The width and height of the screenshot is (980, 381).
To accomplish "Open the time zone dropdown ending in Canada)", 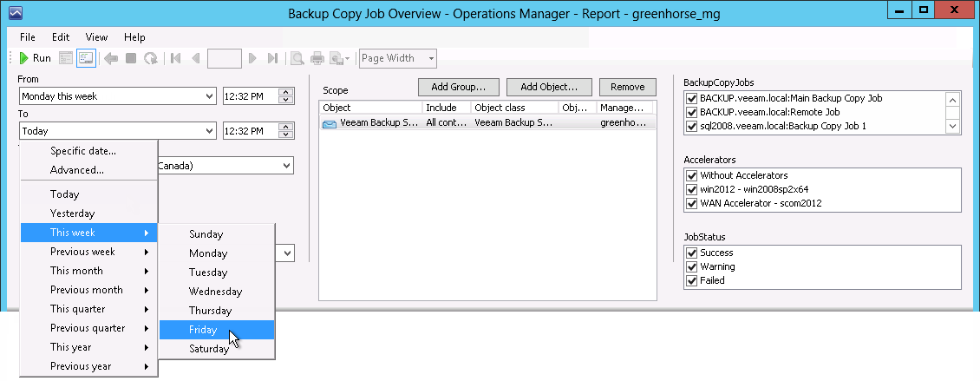I will [x=287, y=166].
